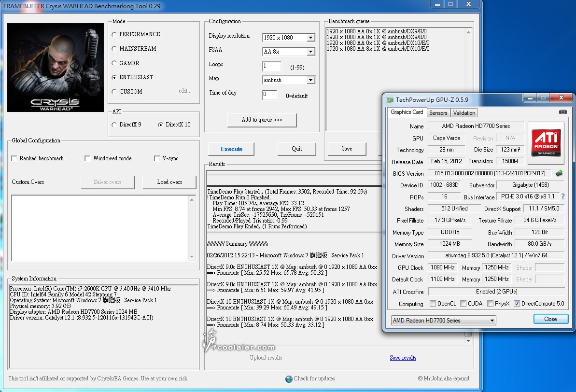The image size is (576, 392).
Task: Close the GPU-Z window with X button
Action: click(x=561, y=98)
